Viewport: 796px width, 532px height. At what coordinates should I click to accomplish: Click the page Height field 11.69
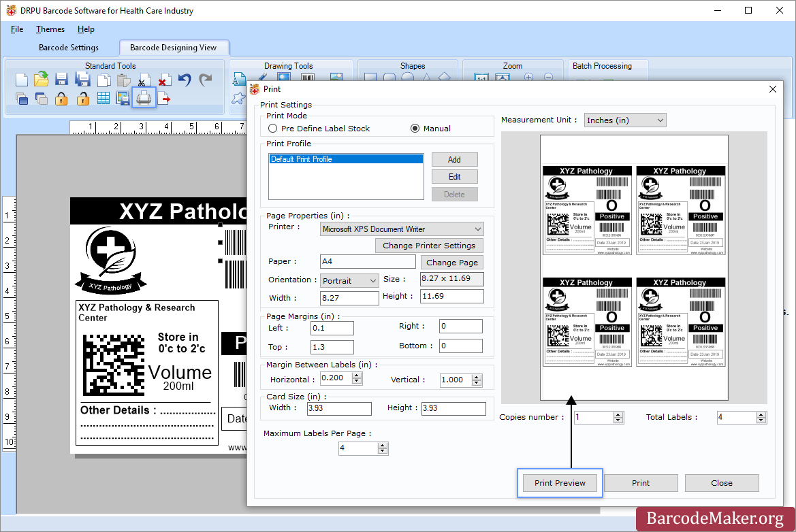(x=452, y=296)
